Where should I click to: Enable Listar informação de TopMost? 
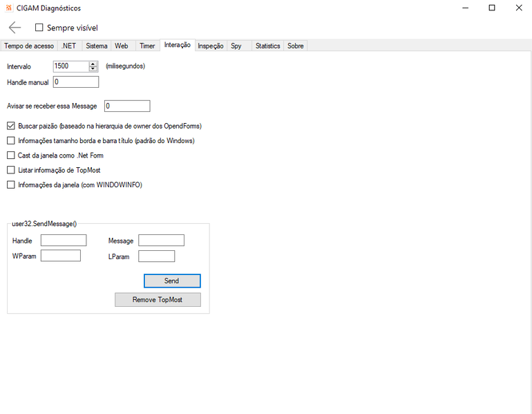11,170
